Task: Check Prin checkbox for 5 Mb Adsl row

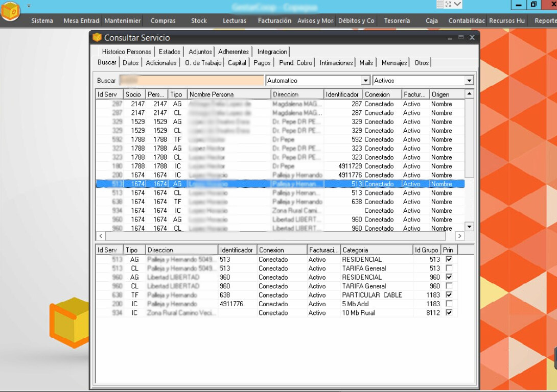Action: pyautogui.click(x=449, y=304)
